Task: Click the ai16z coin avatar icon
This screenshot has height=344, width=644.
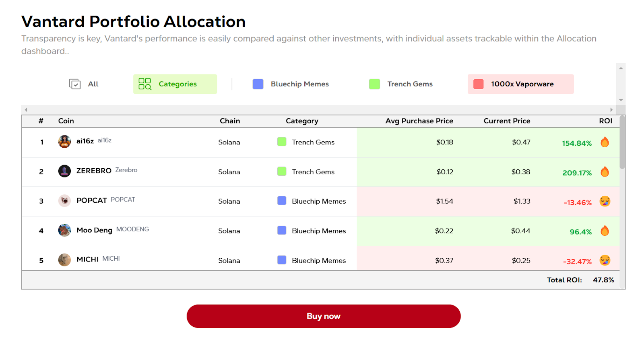Action: click(64, 142)
